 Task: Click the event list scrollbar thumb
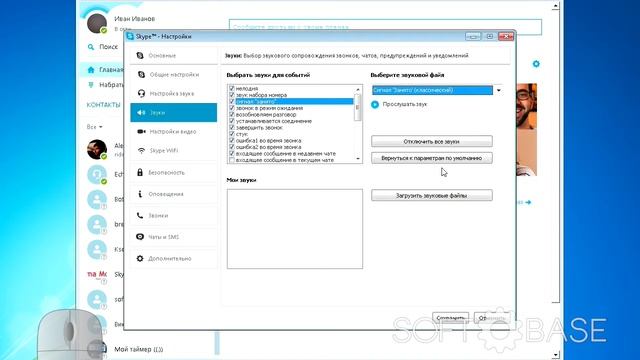pos(358,107)
